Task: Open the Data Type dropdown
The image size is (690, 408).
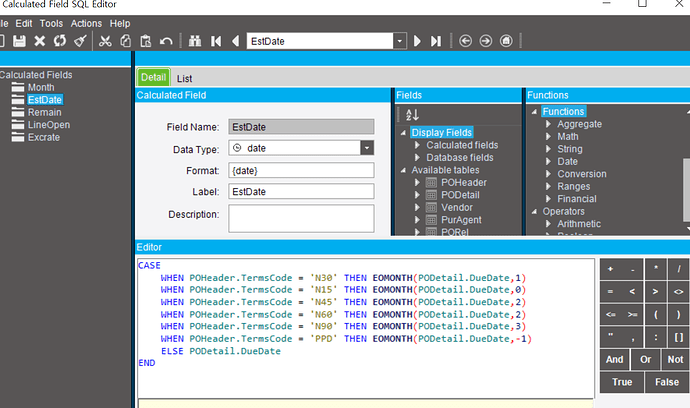Action: (366, 148)
